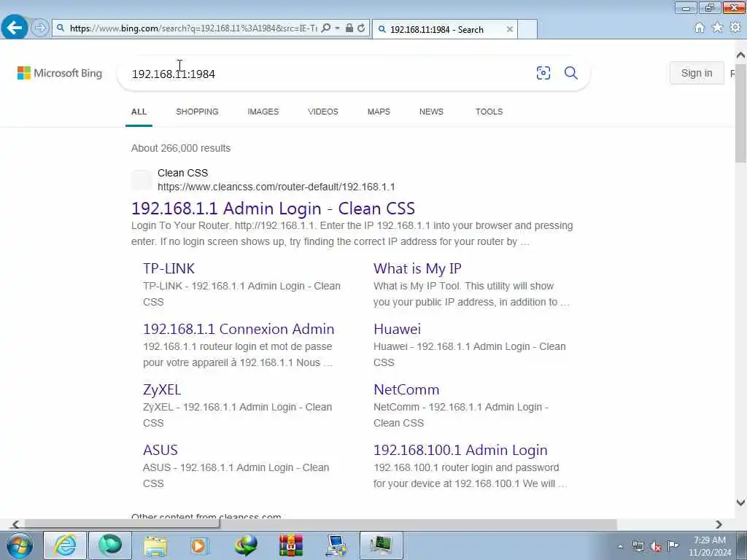Screen dimensions: 747x560
Task: Click the browser address bar URL
Action: [x=193, y=28]
